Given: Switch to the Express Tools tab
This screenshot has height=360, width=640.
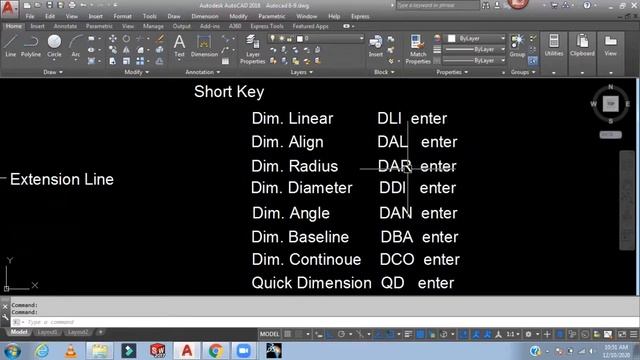Looking at the screenshot, I should [x=267, y=26].
